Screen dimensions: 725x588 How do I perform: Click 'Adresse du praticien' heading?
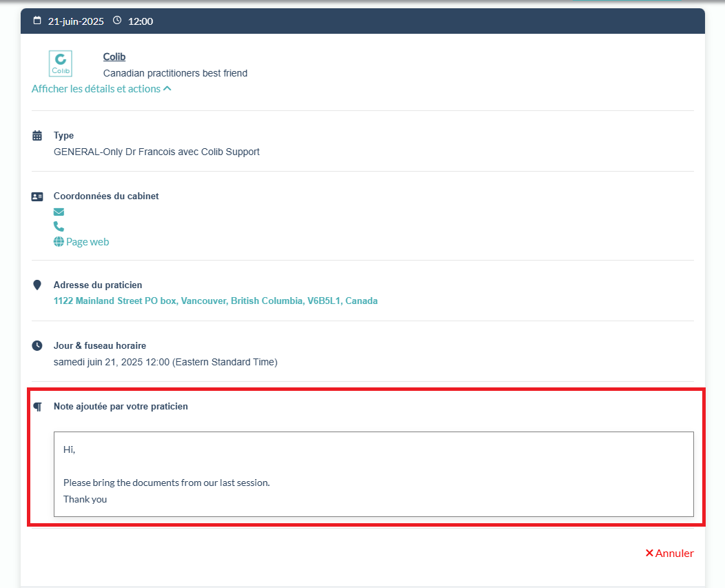pos(98,285)
